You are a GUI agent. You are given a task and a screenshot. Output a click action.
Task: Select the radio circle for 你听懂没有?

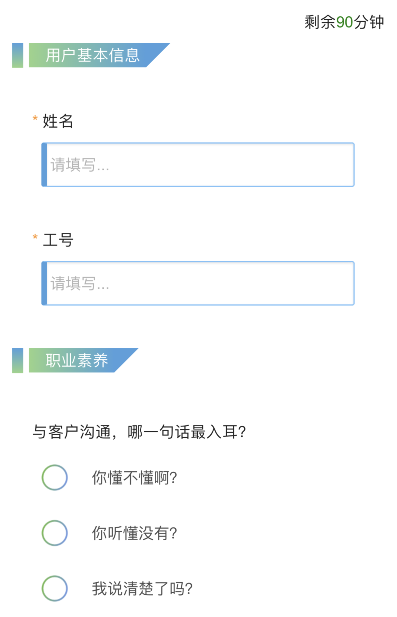point(55,533)
